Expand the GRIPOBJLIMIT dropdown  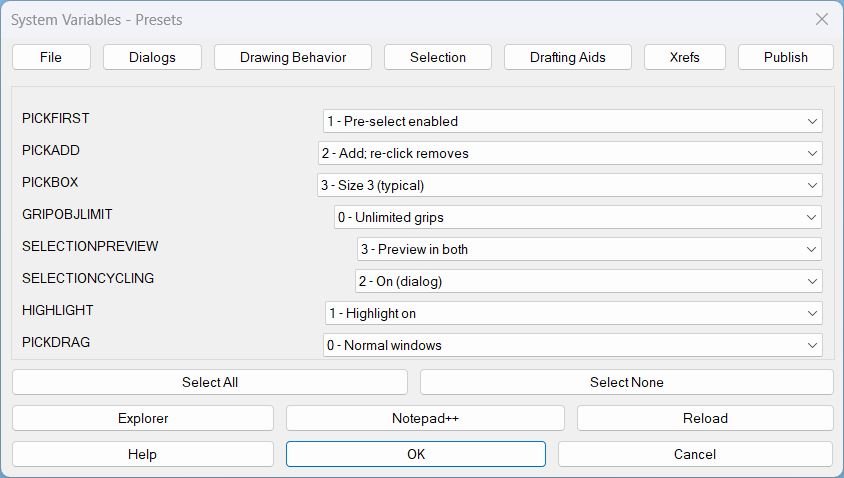coord(577,217)
